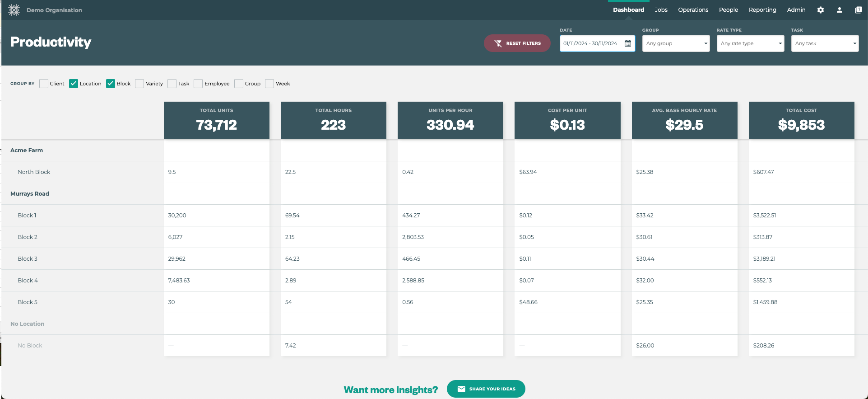Expand the Any group dropdown
This screenshot has height=399, width=868.
[676, 43]
